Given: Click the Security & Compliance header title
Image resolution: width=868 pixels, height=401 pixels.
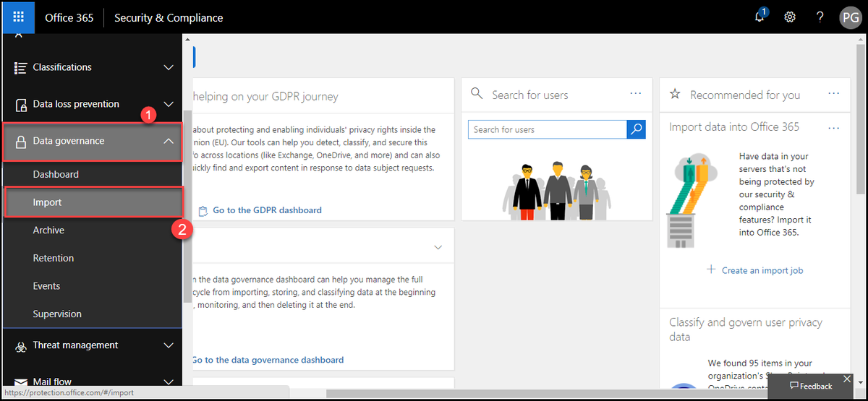Looking at the screenshot, I should tap(169, 17).
